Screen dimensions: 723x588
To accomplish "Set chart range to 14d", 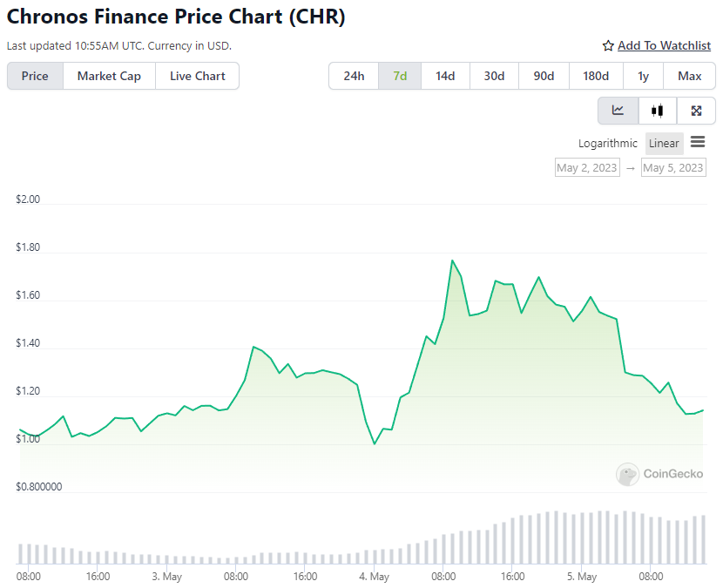I will pyautogui.click(x=445, y=76).
